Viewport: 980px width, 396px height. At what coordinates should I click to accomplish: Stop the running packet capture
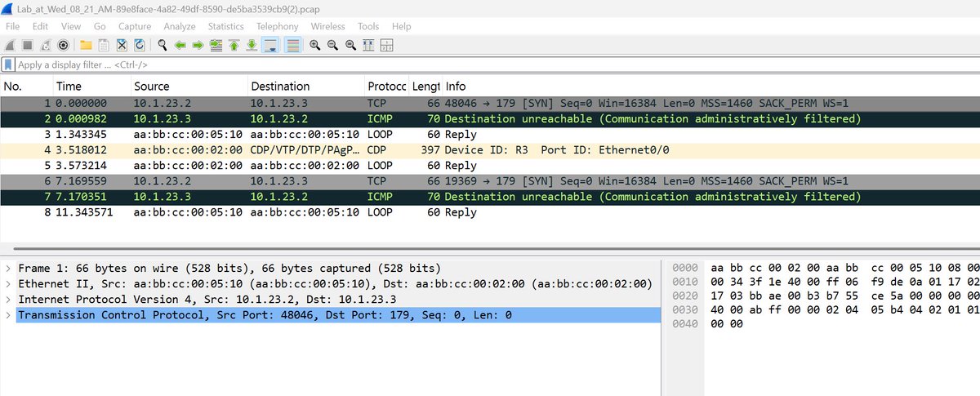pos(28,44)
